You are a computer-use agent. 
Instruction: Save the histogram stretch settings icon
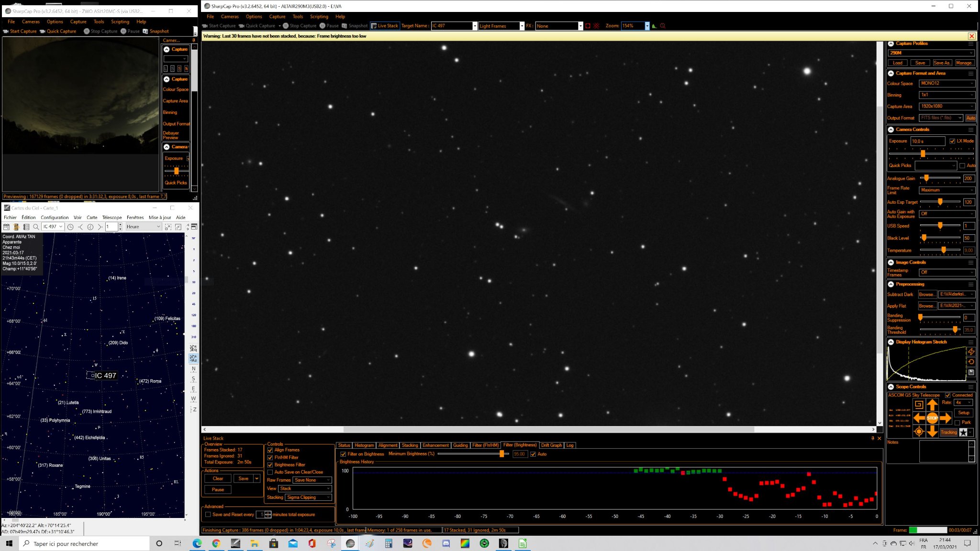(971, 372)
